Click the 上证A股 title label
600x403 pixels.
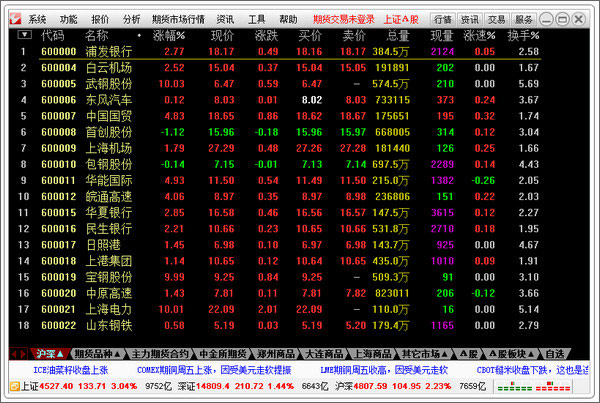click(401, 19)
